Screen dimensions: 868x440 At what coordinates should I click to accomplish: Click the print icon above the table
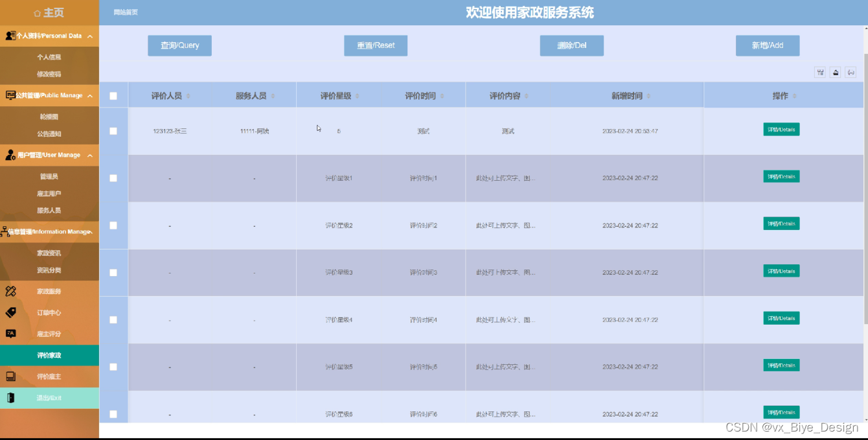(851, 73)
